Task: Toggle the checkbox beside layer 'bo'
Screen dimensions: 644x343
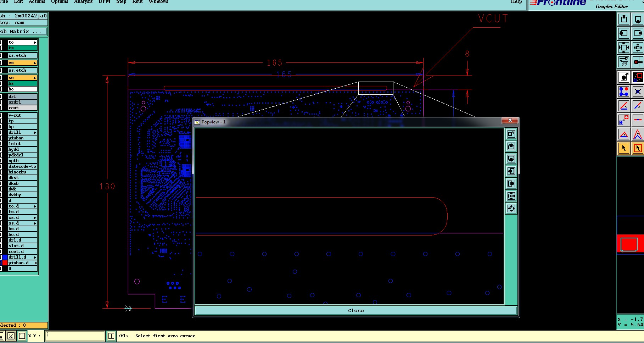Action: point(1,89)
